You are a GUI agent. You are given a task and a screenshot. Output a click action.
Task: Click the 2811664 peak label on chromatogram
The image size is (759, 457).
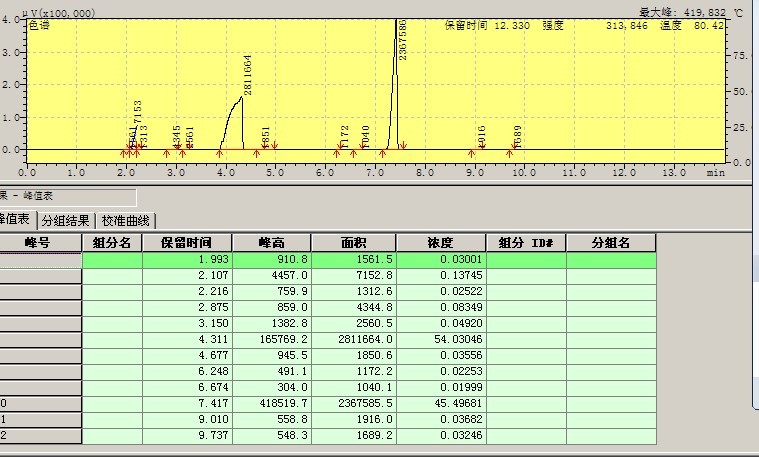click(247, 75)
